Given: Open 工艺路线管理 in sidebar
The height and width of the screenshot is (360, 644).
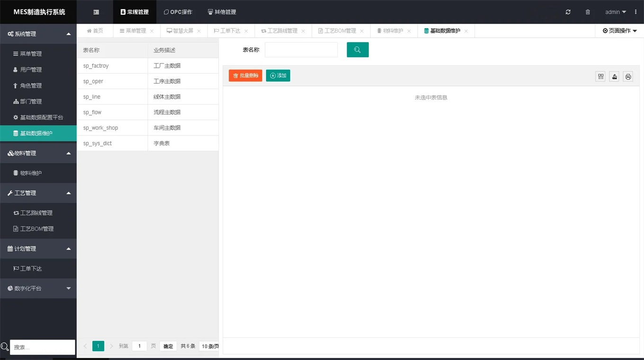Looking at the screenshot, I should tap(38, 213).
